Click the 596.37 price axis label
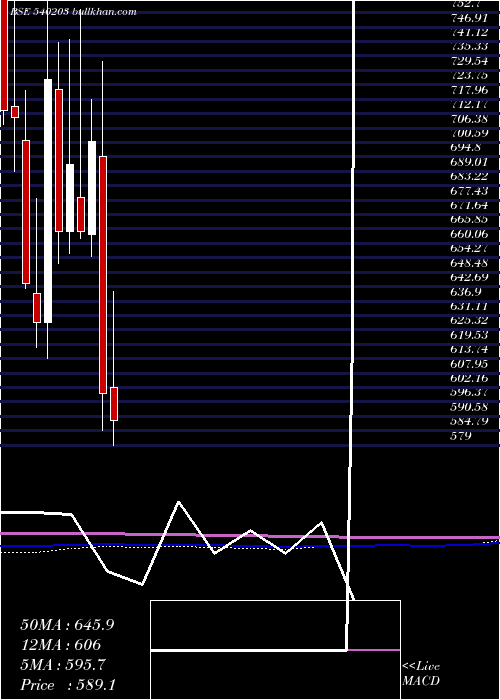The height and width of the screenshot is (700, 500). (470, 393)
